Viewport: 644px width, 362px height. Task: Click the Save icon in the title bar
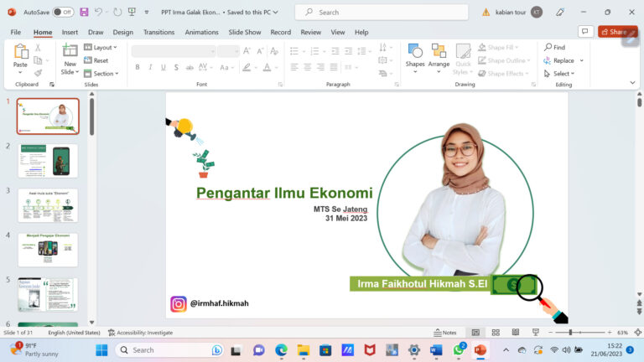point(84,13)
